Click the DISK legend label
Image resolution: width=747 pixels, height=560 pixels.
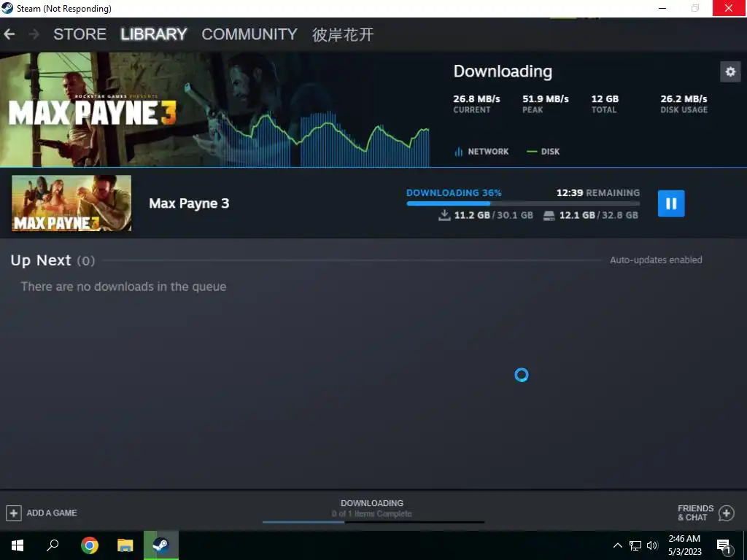pos(550,152)
